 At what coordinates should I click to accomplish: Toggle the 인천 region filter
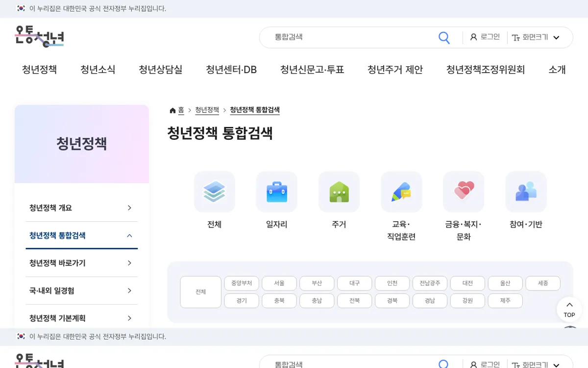(392, 283)
